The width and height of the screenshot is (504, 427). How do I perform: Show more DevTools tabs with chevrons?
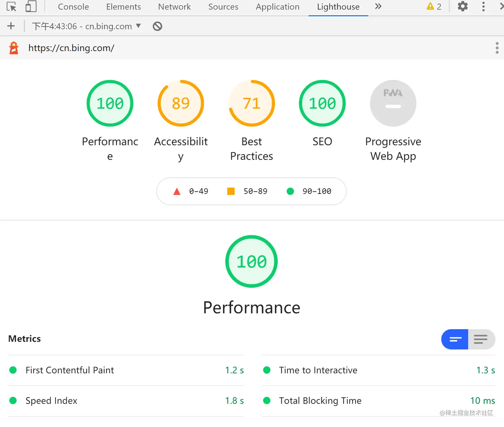coord(378,7)
